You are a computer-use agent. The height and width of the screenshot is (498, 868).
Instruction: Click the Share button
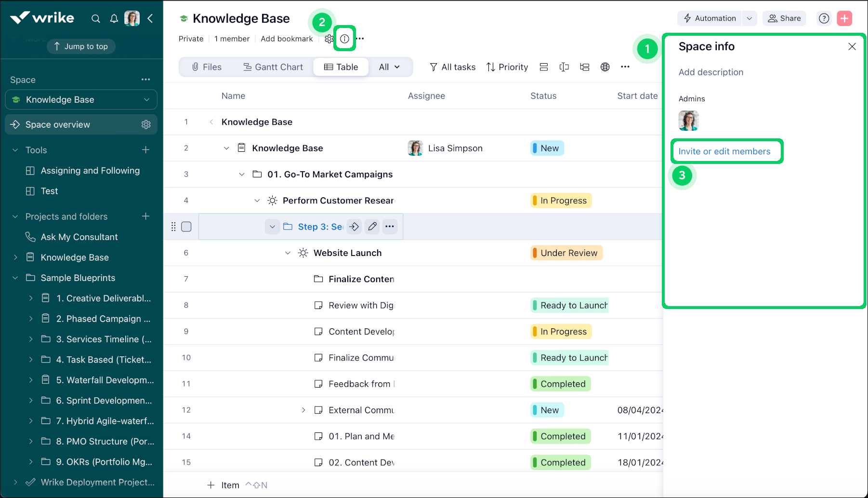pos(784,18)
